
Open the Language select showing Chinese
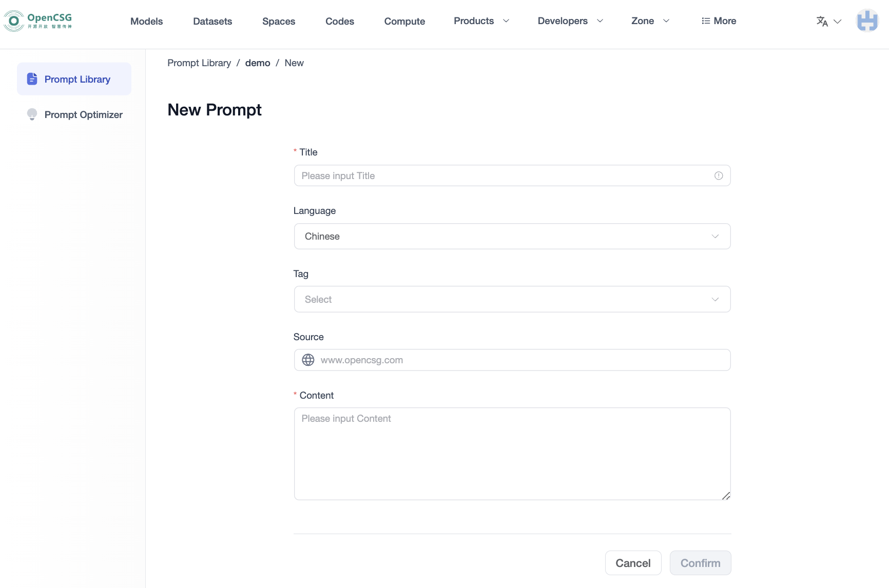point(512,236)
